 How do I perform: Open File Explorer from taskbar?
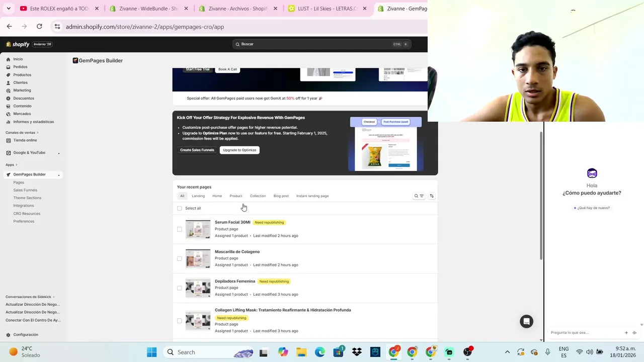[x=301, y=352]
